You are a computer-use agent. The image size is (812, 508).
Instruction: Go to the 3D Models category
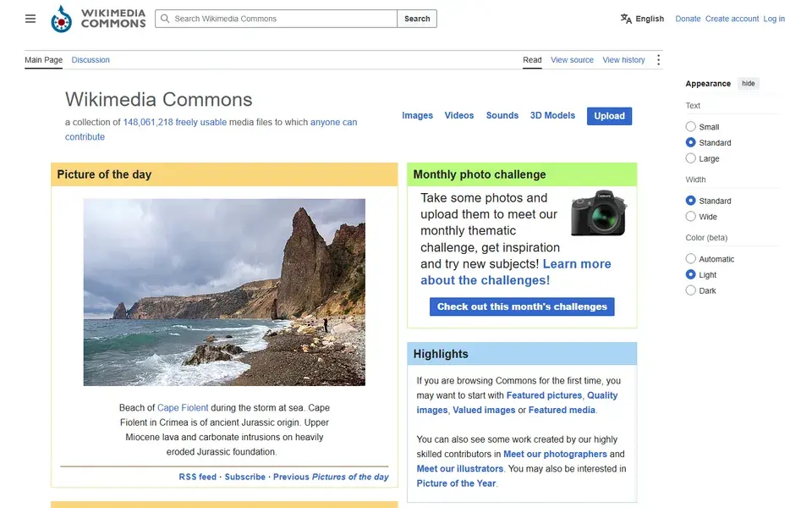[552, 116]
